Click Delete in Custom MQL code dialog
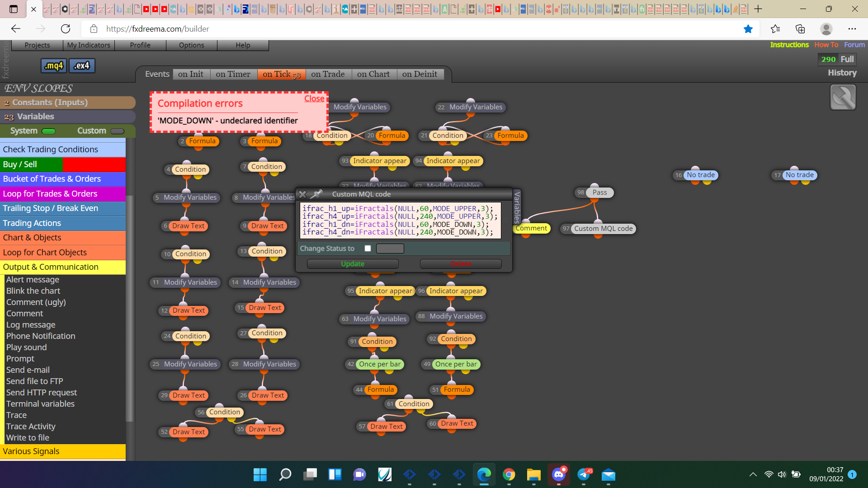This screenshot has width=868, height=488. pyautogui.click(x=461, y=264)
